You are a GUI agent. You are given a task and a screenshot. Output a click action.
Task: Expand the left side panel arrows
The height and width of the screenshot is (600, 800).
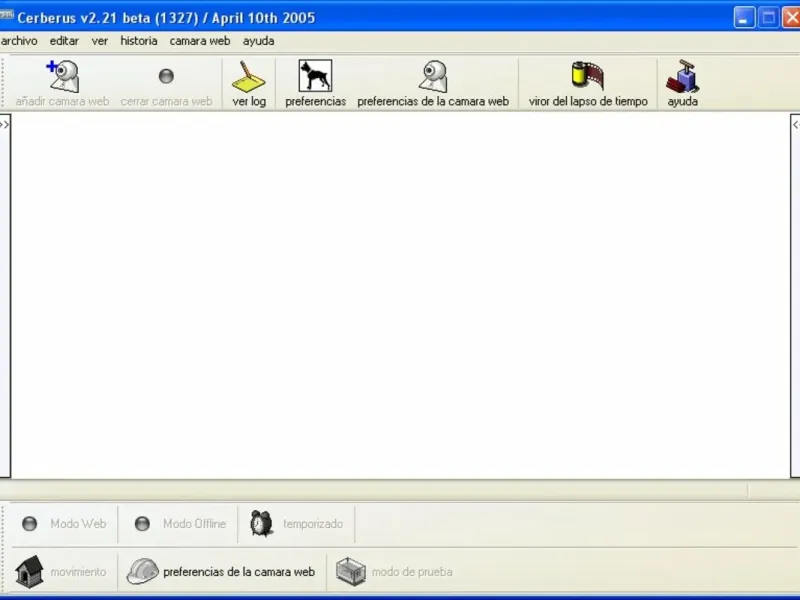click(5, 124)
